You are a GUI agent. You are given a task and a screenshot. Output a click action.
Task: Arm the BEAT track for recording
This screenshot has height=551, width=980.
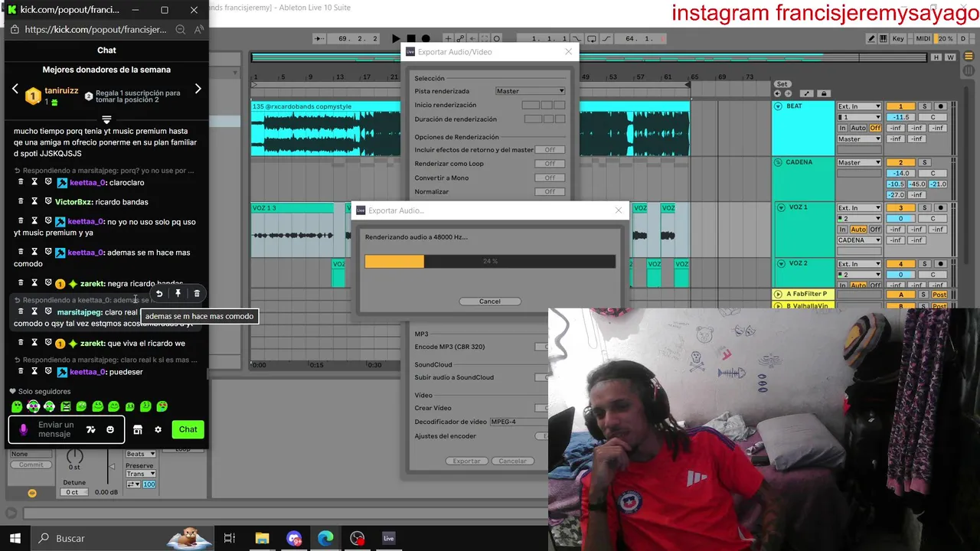coord(940,106)
